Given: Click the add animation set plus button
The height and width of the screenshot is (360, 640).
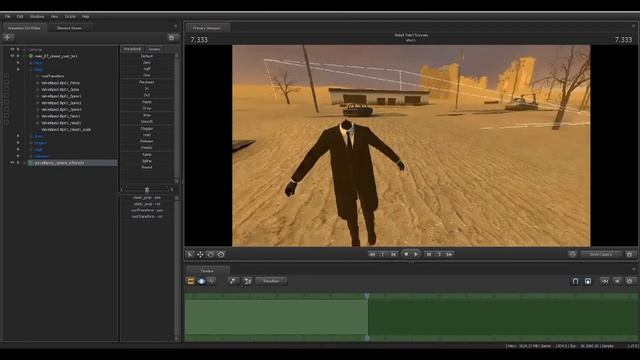Looking at the screenshot, I should click(x=8, y=37).
